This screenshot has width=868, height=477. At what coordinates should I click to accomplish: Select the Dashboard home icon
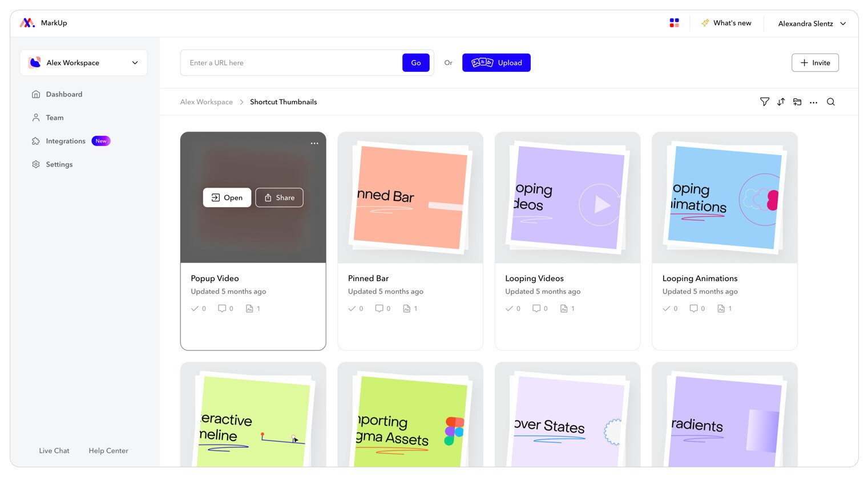36,94
